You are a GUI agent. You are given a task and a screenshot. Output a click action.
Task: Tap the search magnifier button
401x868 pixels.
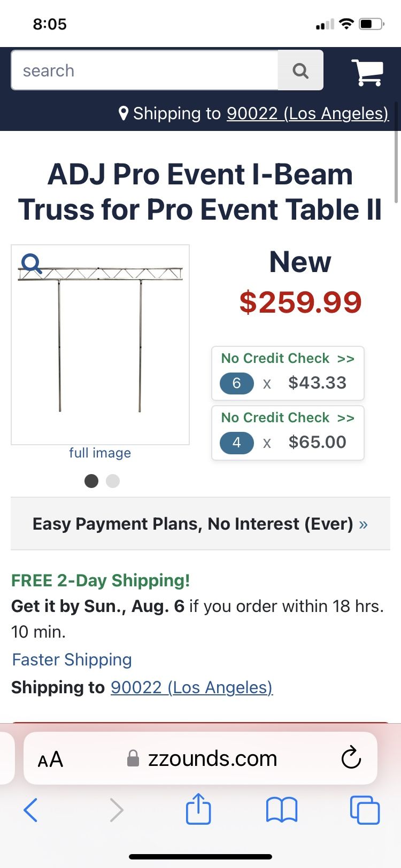(300, 71)
